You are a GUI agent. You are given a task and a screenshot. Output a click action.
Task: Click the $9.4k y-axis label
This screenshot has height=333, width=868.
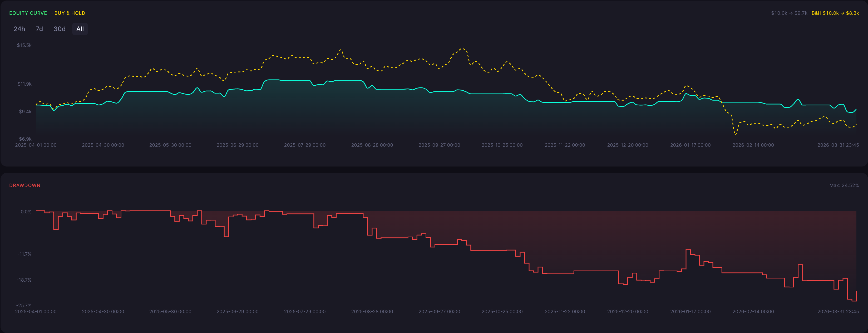25,111
